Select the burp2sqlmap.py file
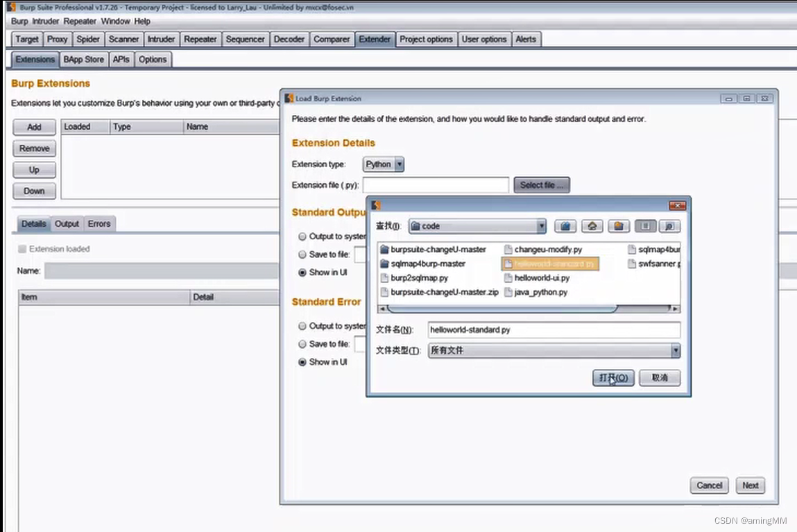This screenshot has height=532, width=797. (x=414, y=278)
